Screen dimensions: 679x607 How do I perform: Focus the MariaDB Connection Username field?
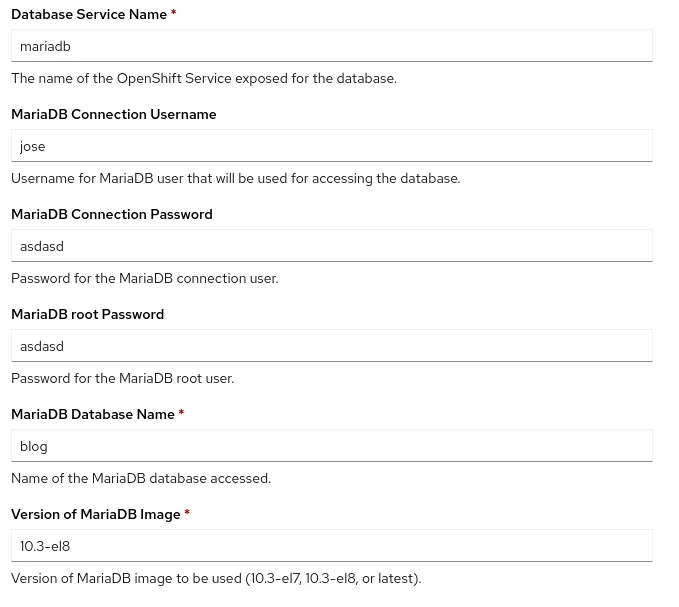tap(331, 146)
